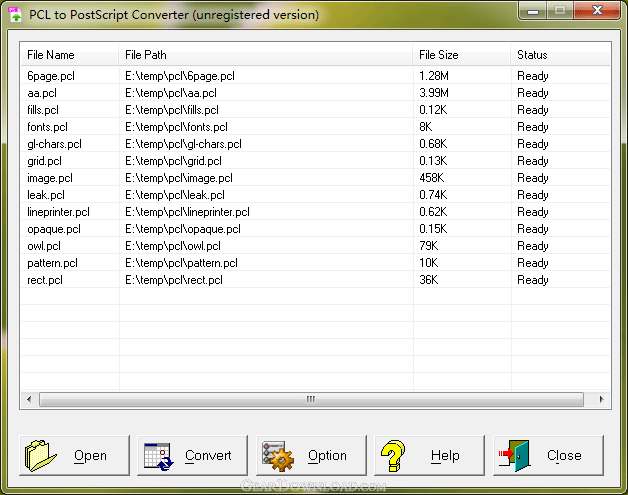The height and width of the screenshot is (495, 628).
Task: Click path E:\temp\pcl\aa.pcl
Action: pyautogui.click(x=171, y=93)
